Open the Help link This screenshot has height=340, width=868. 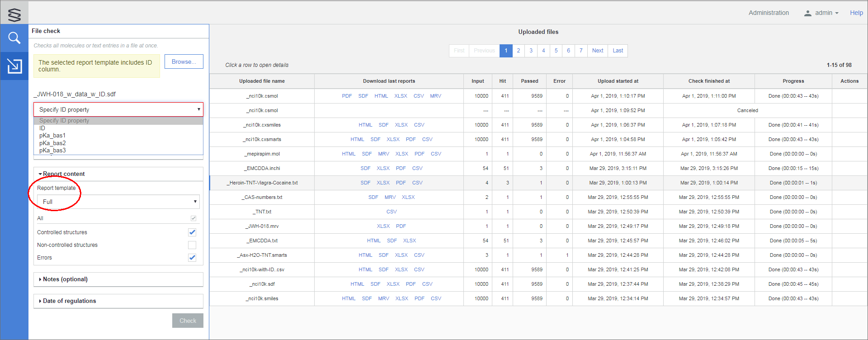pos(856,13)
